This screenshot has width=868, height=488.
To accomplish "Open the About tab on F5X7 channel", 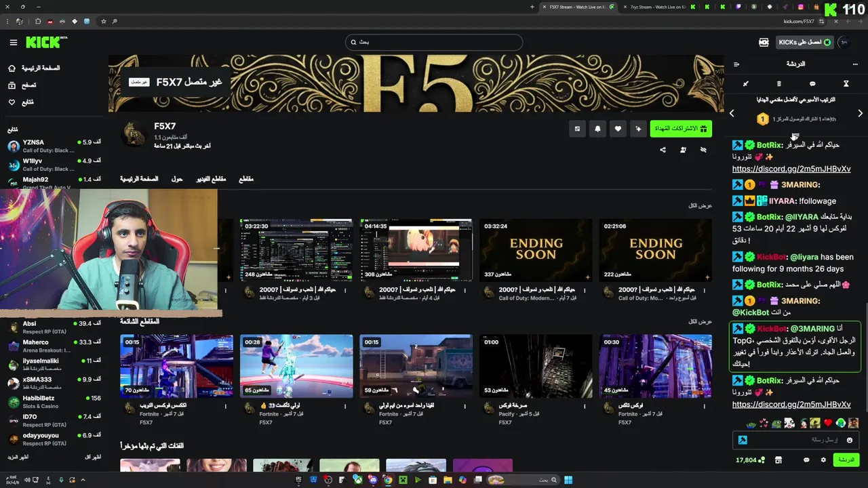I will click(x=177, y=179).
